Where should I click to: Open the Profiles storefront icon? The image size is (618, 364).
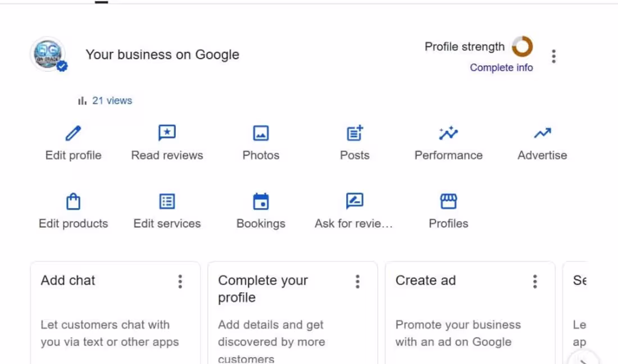point(448,201)
